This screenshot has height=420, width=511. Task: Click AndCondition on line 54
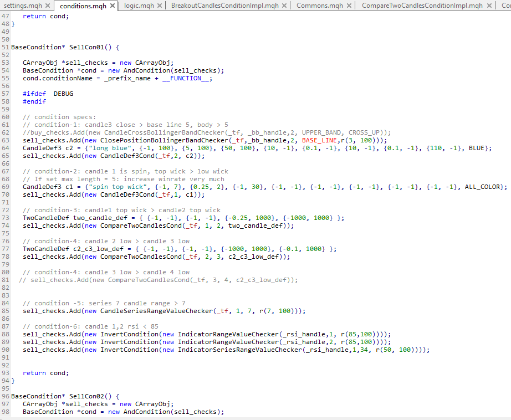click(x=147, y=71)
